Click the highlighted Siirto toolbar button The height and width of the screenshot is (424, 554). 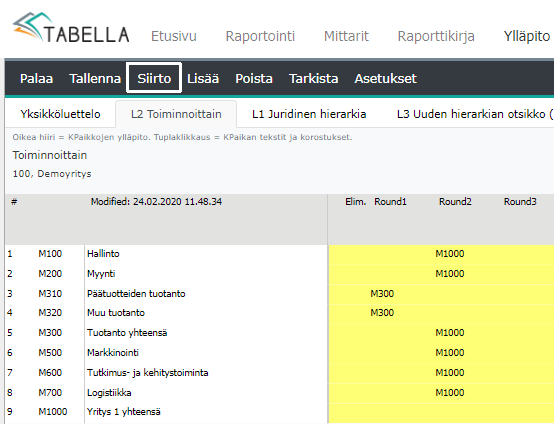coord(154,78)
